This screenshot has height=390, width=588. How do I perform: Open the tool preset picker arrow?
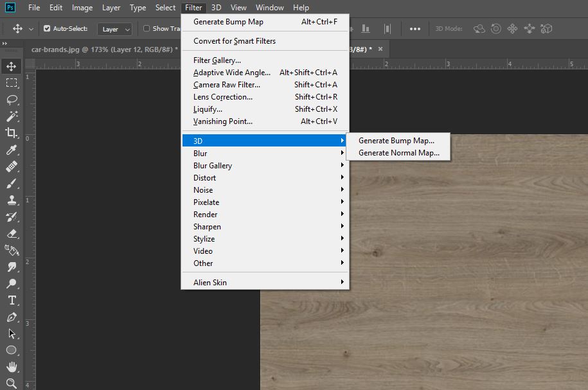(x=31, y=29)
